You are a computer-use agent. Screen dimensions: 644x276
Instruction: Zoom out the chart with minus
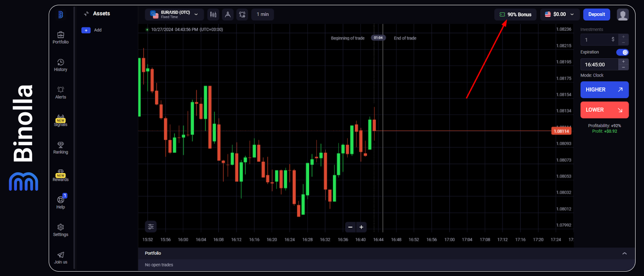pos(350,227)
